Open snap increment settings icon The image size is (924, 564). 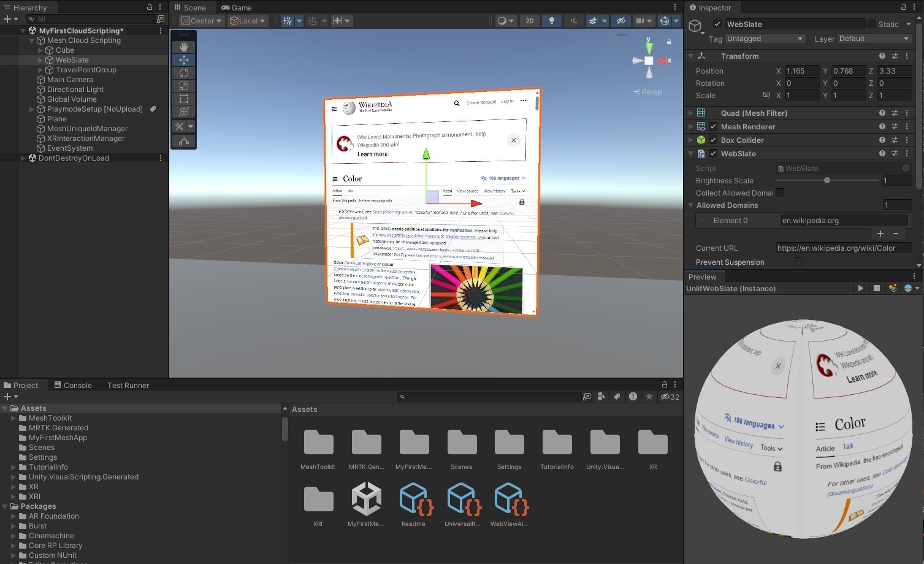337,21
